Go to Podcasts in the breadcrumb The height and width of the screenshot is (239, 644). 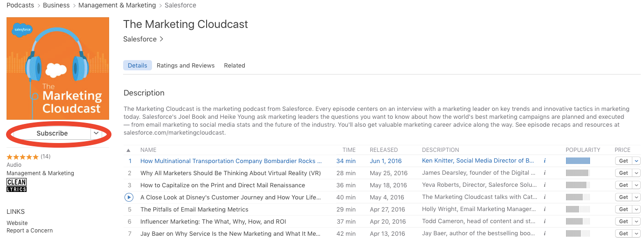click(20, 5)
